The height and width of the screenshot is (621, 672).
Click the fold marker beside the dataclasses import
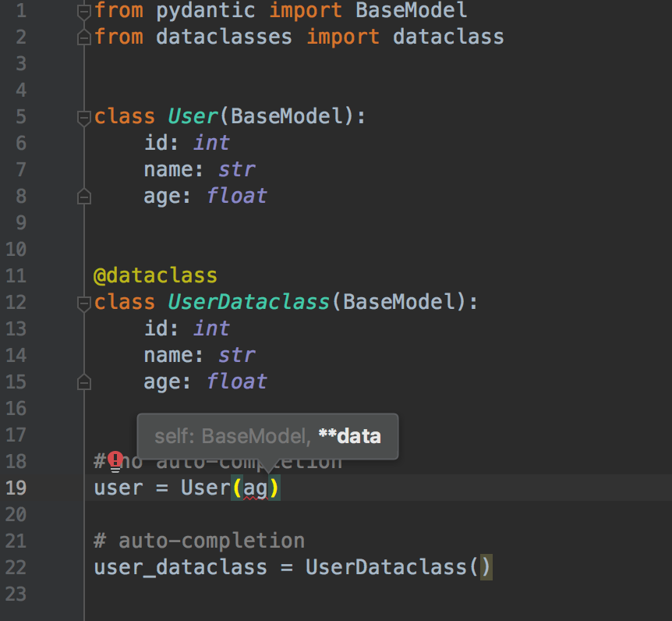83,36
